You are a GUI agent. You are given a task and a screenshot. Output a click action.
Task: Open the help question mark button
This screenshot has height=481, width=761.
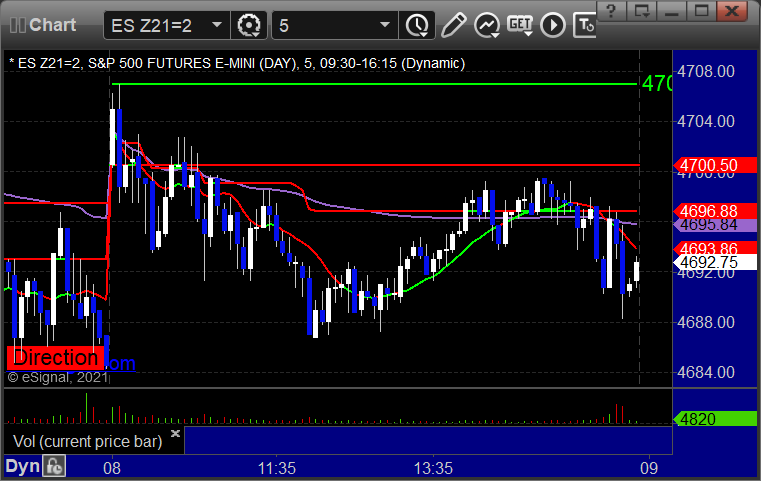pos(611,11)
